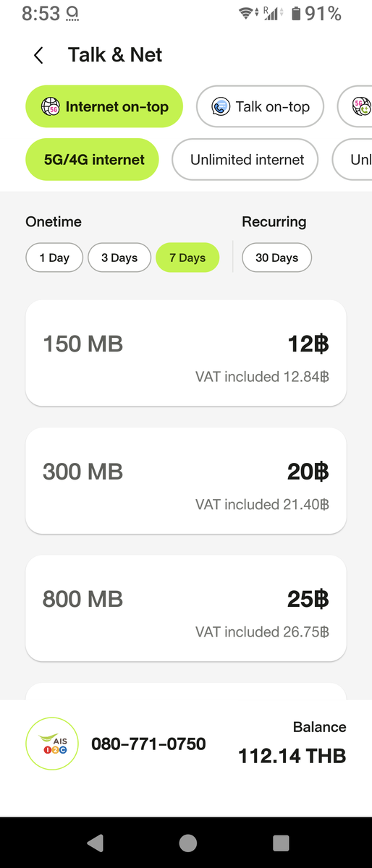Tap Android back navigation triangle

[95, 843]
